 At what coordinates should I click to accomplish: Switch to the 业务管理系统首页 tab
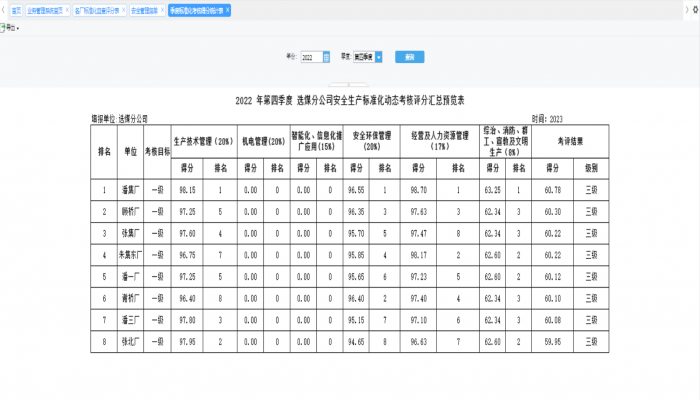click(x=45, y=10)
